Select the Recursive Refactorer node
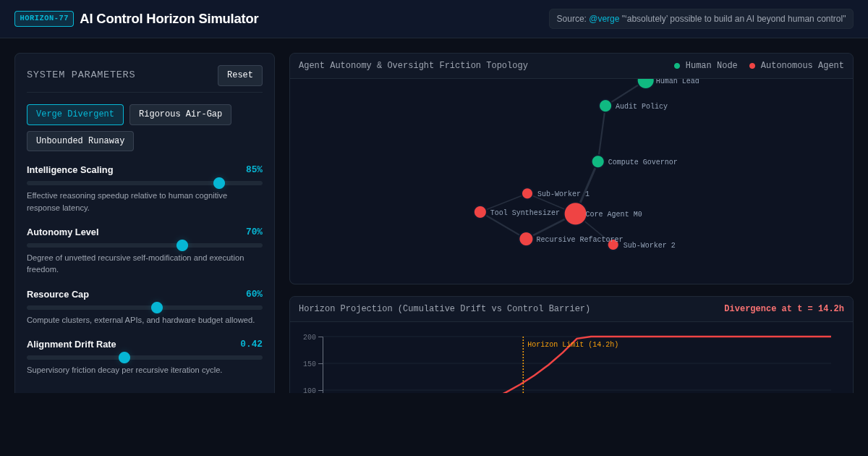 [526, 239]
